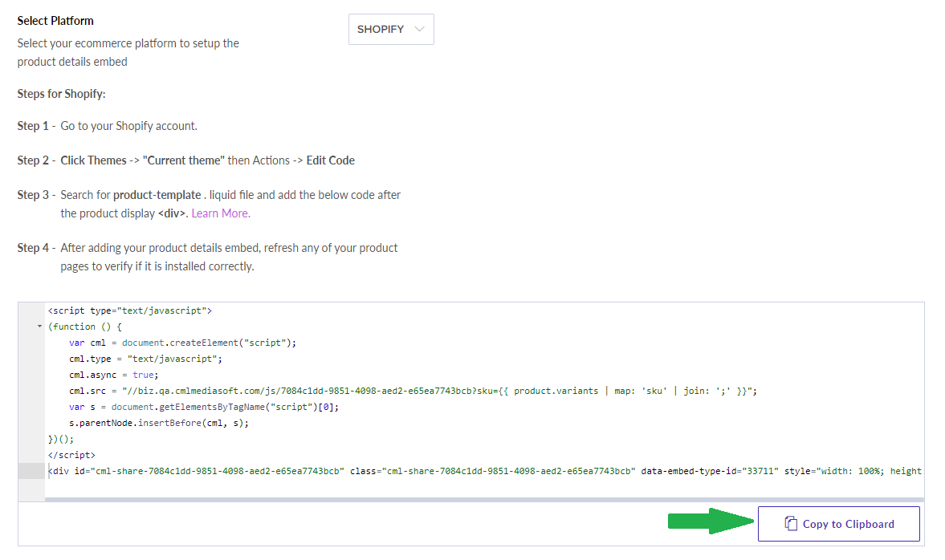Click the closing '</script>' code line
Viewport: 945px width, 560px height.
click(71, 455)
